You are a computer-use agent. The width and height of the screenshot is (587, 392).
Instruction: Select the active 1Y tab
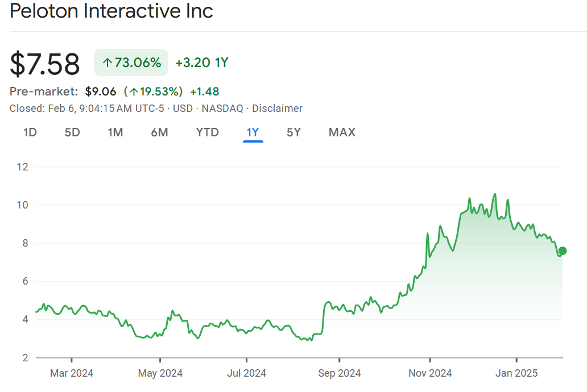tap(253, 132)
